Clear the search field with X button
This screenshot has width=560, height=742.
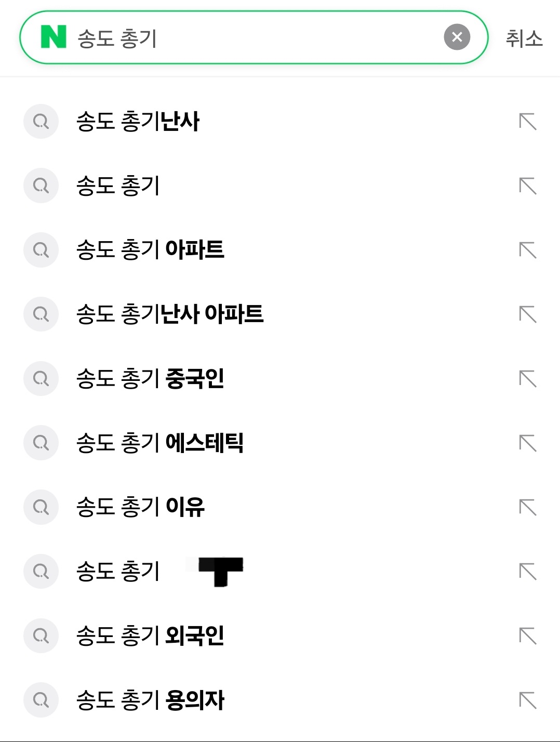(x=457, y=37)
